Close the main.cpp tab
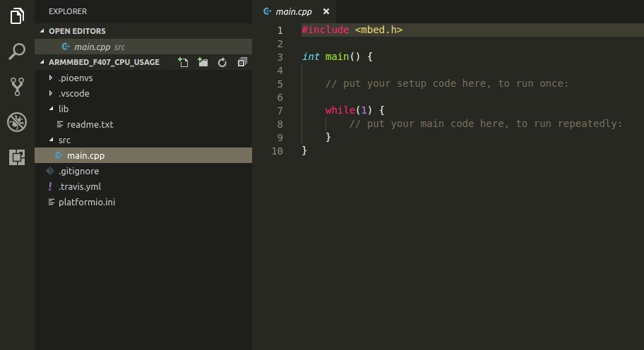 coord(326,11)
